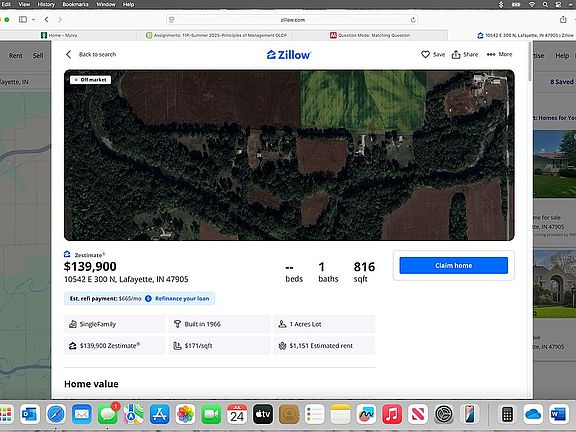This screenshot has height=432, width=576.
Task: Open the Share listing icon
Action: coord(456,54)
